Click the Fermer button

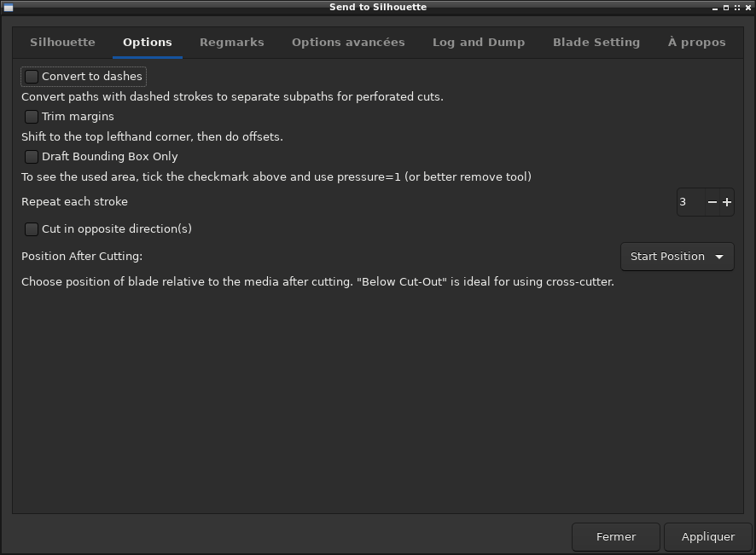615,537
